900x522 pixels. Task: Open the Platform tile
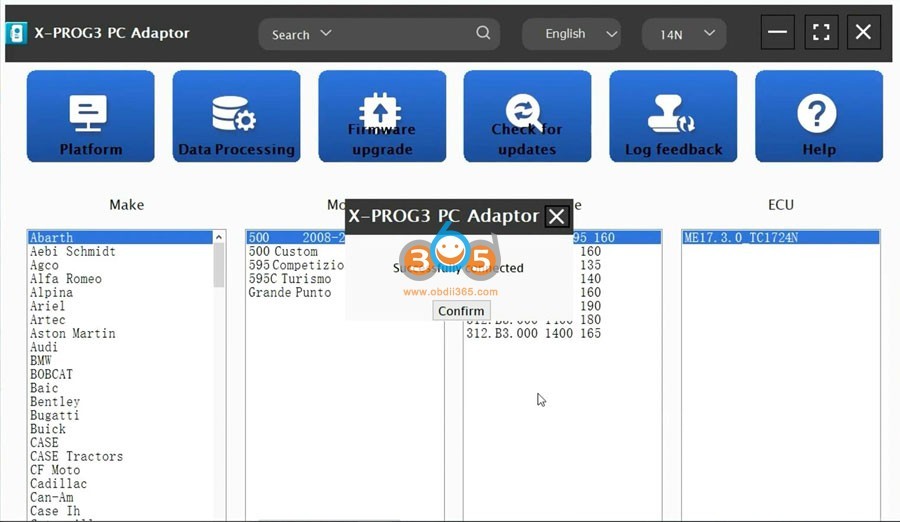(91, 116)
